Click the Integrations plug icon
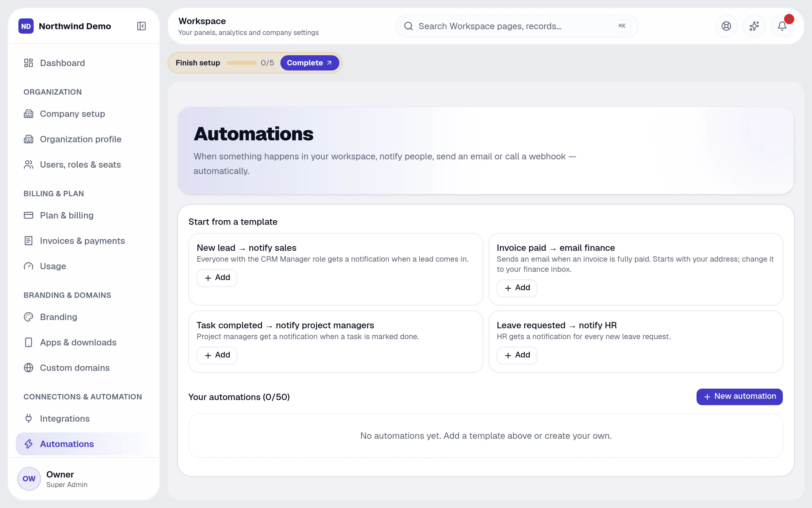The image size is (812, 508). pyautogui.click(x=29, y=418)
